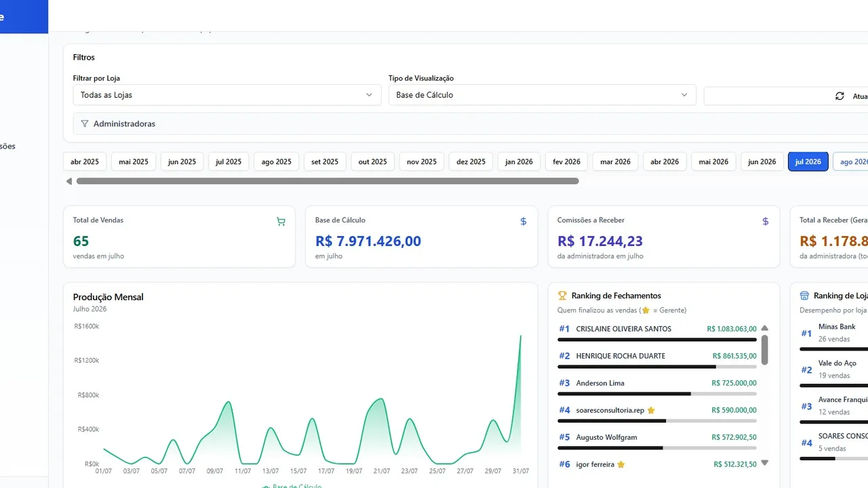Click HENRIQUE ROCHA DUARTE ranking name
Screen dimensions: 868x488
[620, 356]
